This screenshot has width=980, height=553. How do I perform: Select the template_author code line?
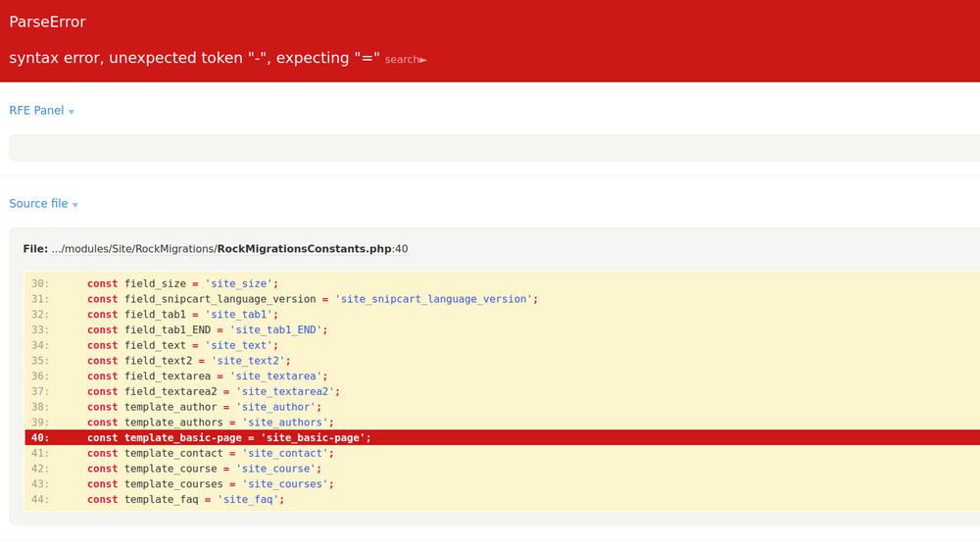[x=204, y=407]
